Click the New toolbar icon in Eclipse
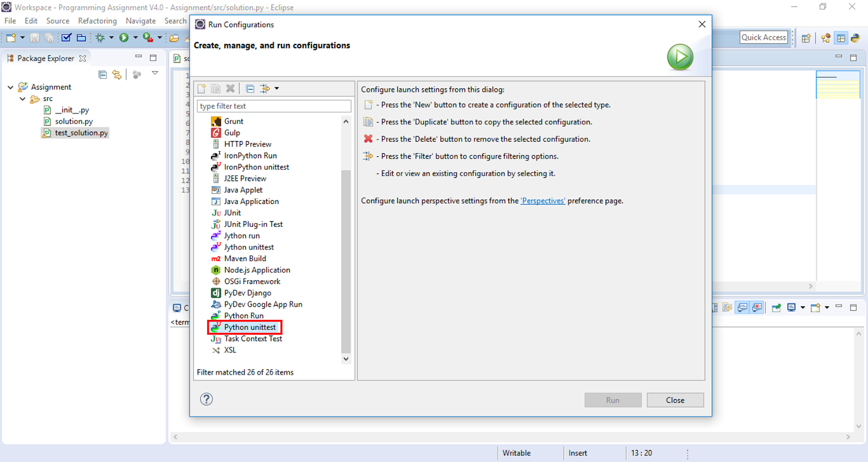This screenshot has width=868, height=462. (x=11, y=37)
